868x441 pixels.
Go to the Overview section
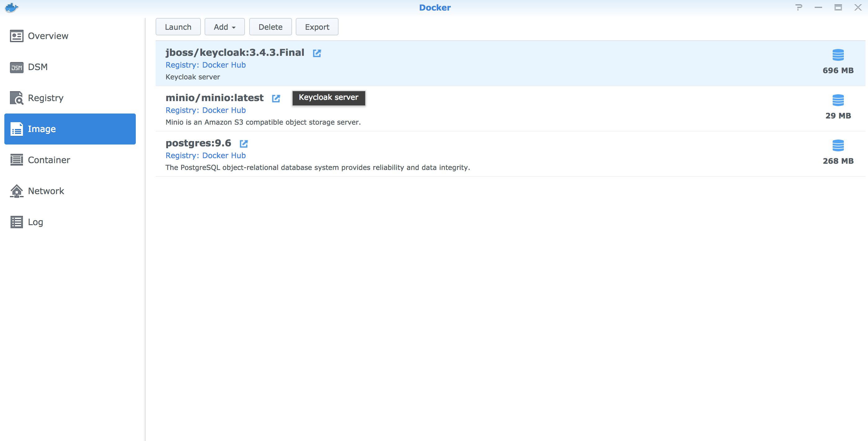pyautogui.click(x=48, y=36)
